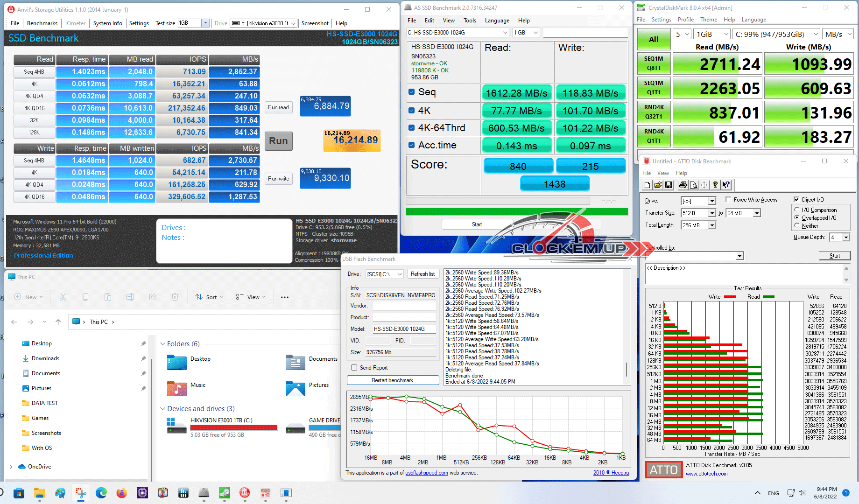
Task: Click the ATTO context help cursor icon
Action: point(726,185)
